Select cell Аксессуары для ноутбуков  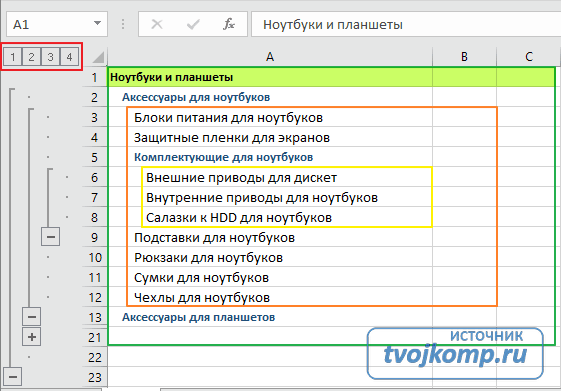(x=270, y=97)
